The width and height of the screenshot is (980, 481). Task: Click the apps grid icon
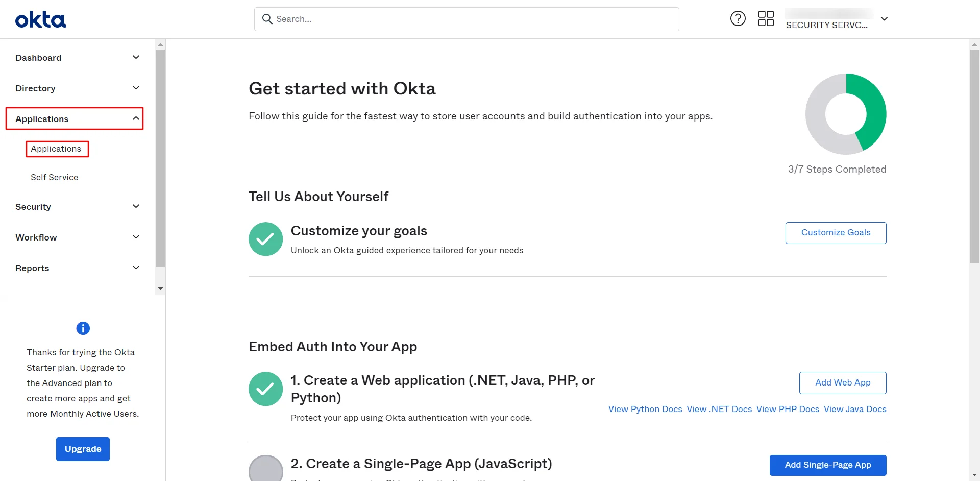[766, 18]
